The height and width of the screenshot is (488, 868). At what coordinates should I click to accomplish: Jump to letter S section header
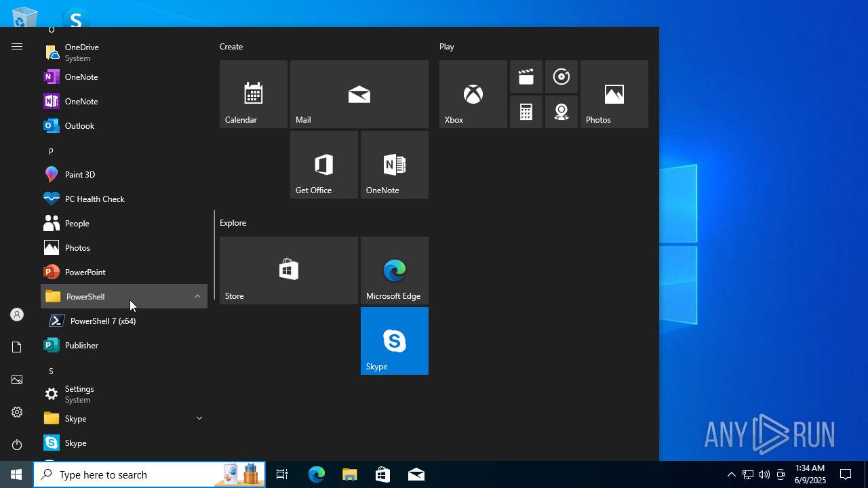[124, 371]
